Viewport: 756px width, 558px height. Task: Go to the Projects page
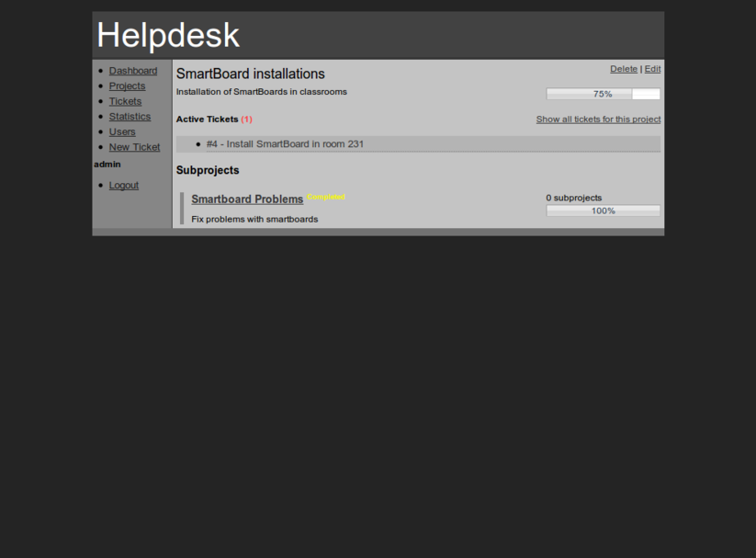(127, 85)
